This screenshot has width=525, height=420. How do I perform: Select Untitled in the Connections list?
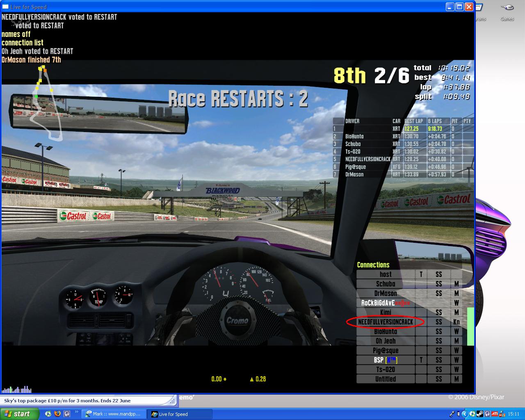coord(386,379)
